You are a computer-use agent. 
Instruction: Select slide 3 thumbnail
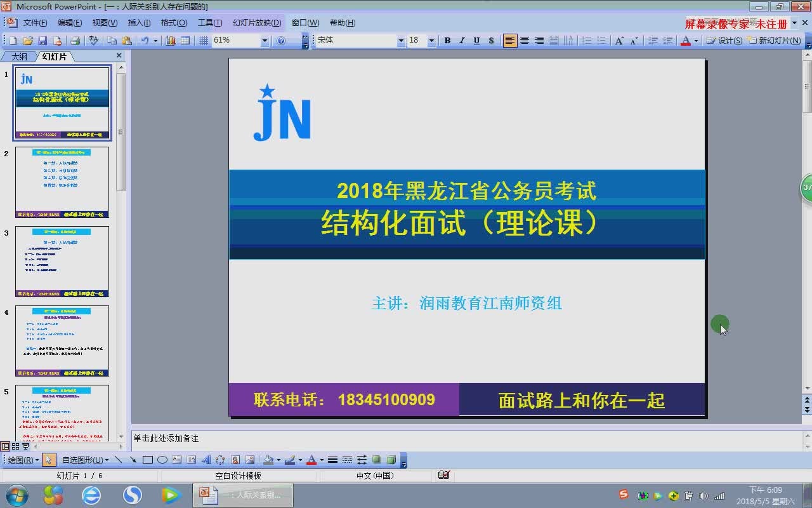[x=62, y=262]
